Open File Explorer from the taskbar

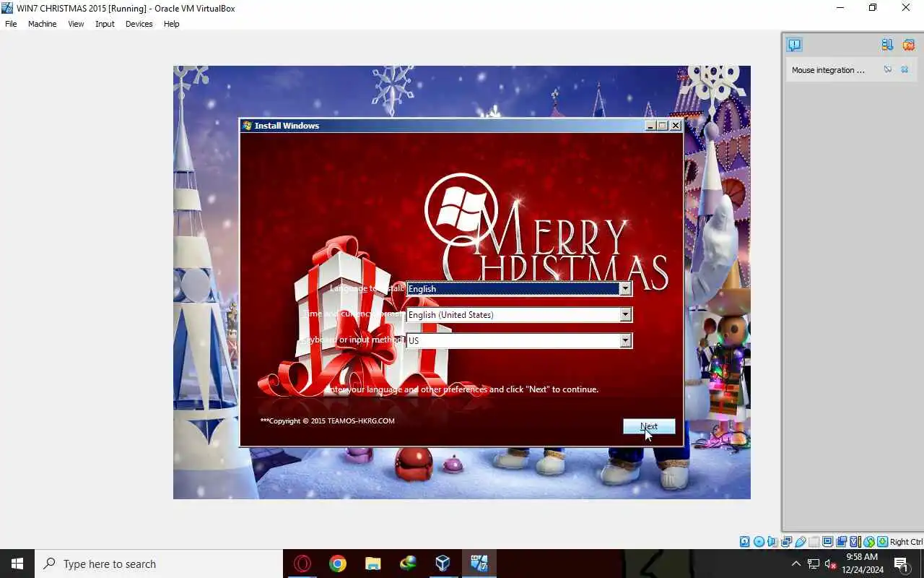coord(372,564)
